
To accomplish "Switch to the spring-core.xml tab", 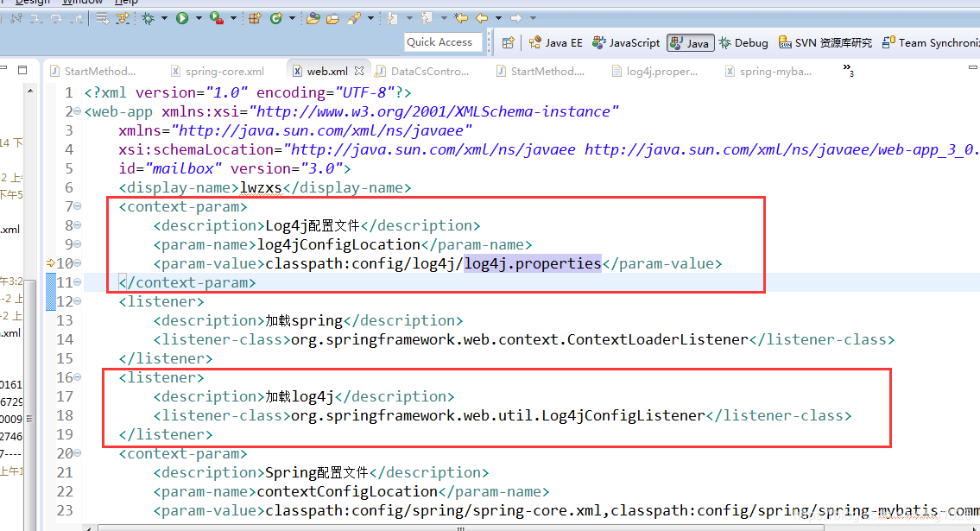I will pyautogui.click(x=218, y=71).
